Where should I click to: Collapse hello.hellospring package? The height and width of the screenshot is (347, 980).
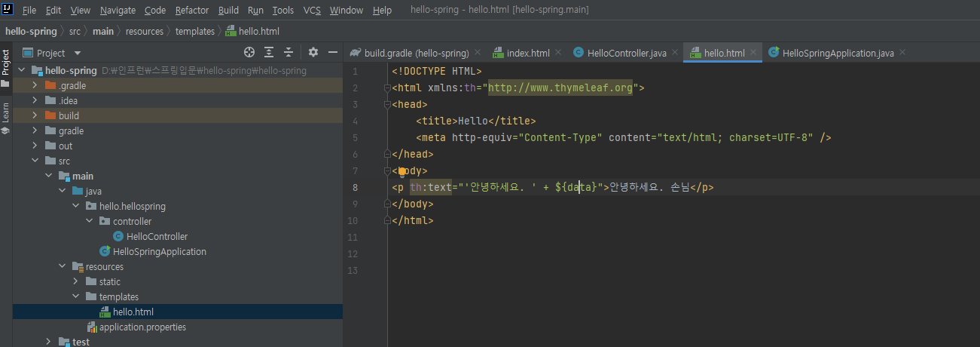[75, 206]
